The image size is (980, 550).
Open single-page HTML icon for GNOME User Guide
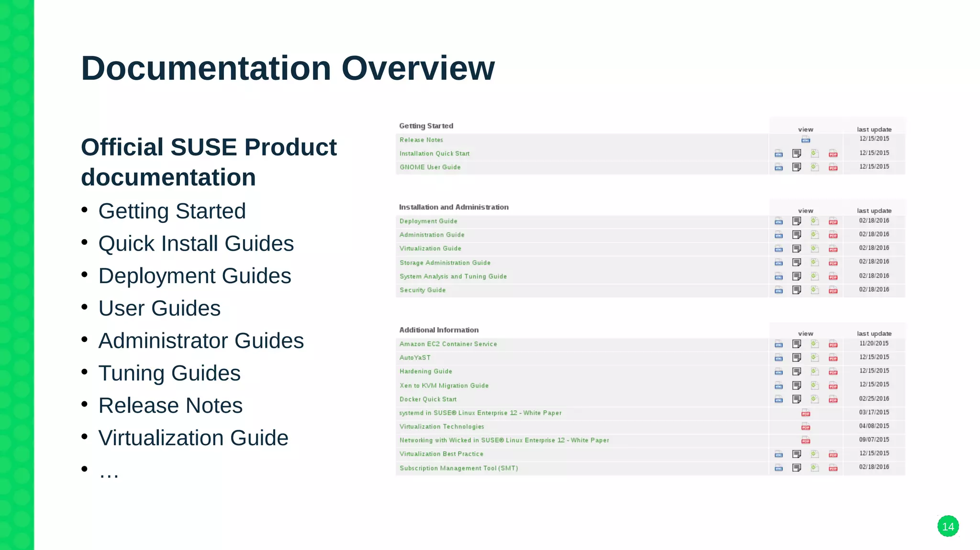pos(797,167)
